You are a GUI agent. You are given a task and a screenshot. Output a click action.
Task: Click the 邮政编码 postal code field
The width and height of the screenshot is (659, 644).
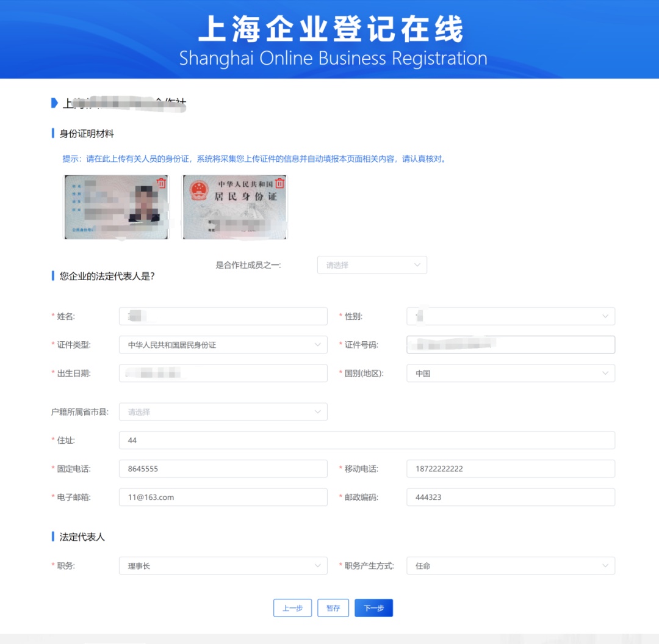[x=510, y=497]
